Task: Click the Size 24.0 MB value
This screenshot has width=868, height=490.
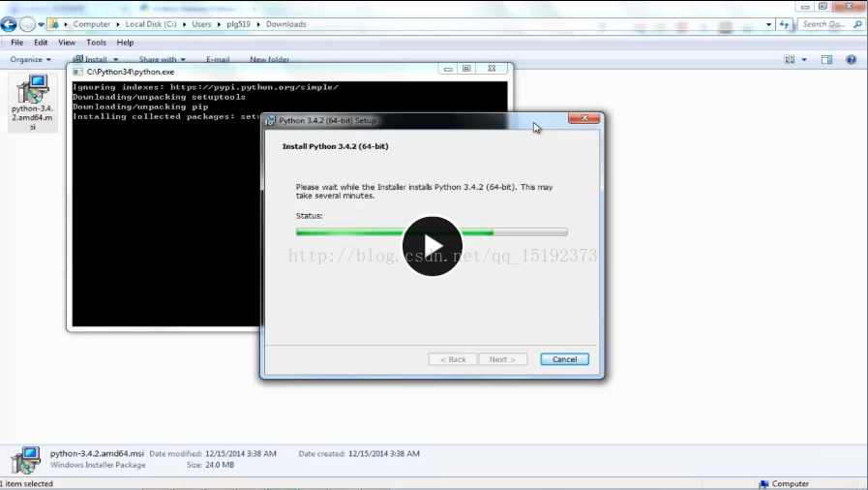Action: pyautogui.click(x=220, y=465)
